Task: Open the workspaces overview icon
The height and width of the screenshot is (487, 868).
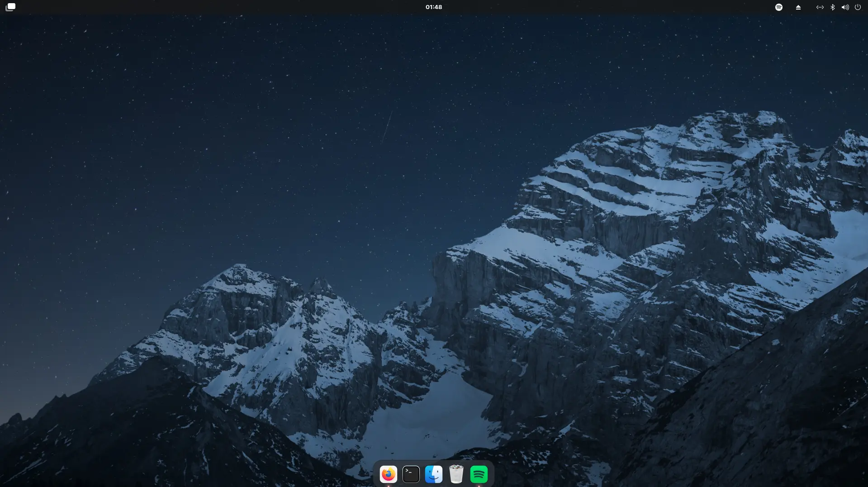Action: 10,7
